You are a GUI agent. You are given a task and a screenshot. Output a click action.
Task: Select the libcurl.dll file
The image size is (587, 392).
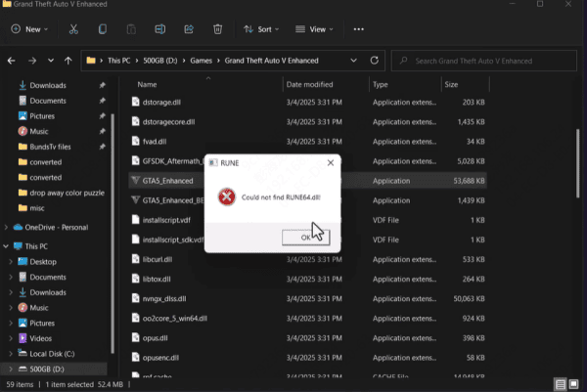[158, 259]
